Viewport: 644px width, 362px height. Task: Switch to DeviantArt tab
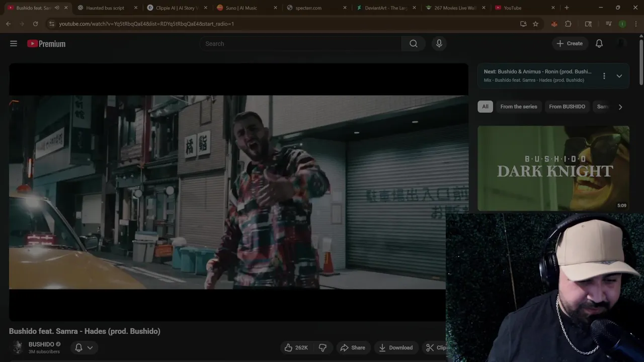(385, 8)
